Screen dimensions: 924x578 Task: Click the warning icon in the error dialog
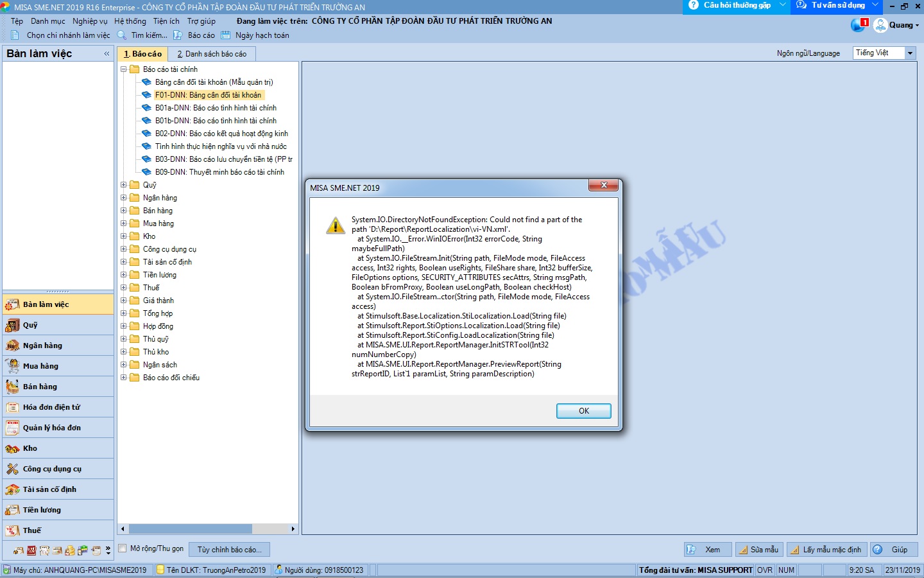(336, 225)
